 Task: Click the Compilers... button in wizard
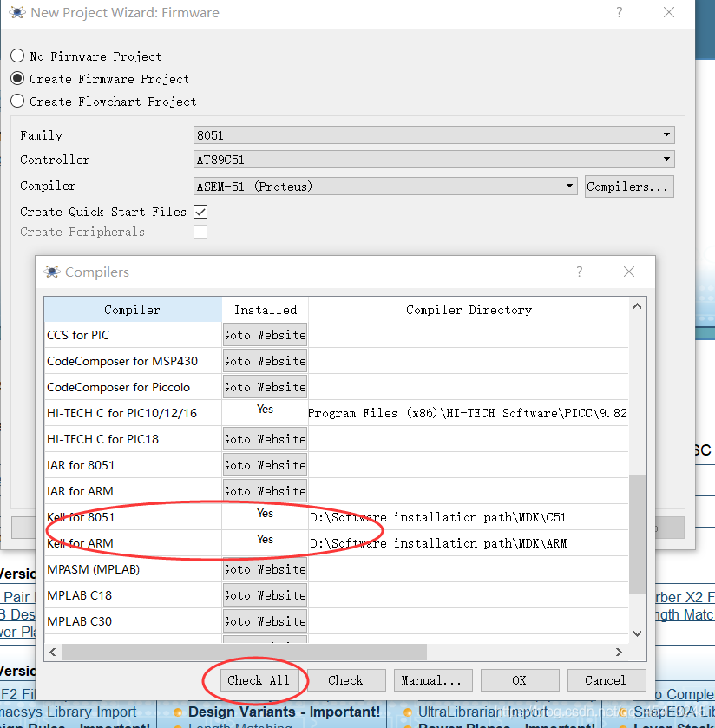(629, 187)
